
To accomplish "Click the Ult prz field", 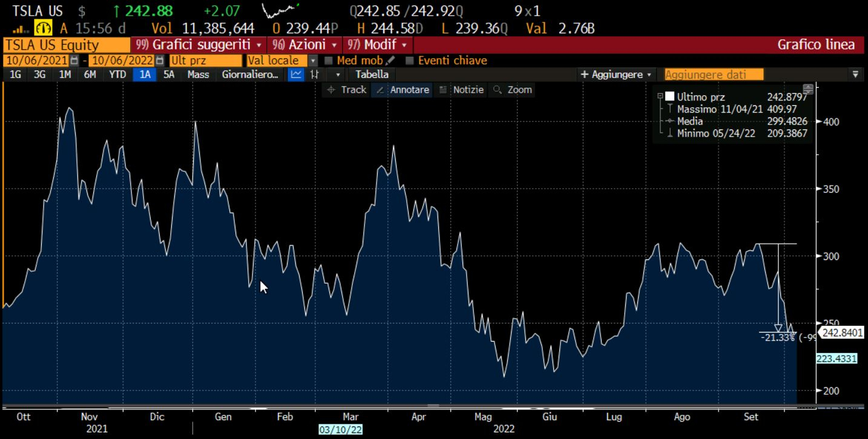I will tap(205, 60).
